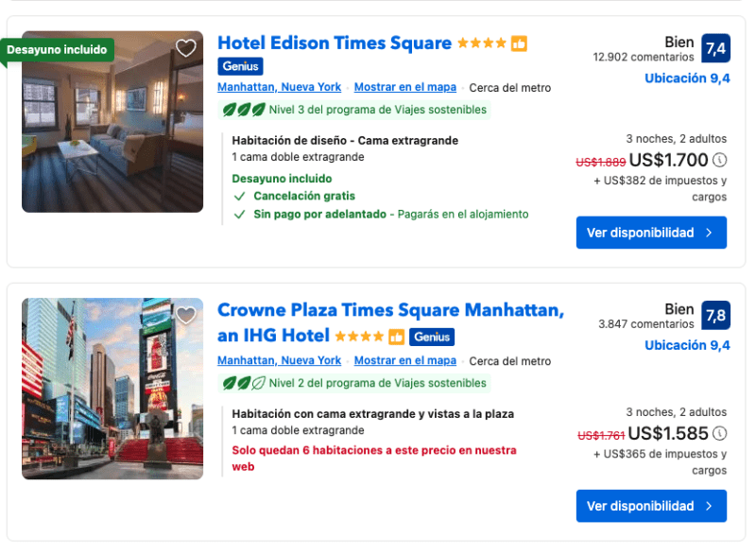This screenshot has width=756, height=555.
Task: Open Crowne Plaza Times Square Manhattan link
Action: [390, 310]
